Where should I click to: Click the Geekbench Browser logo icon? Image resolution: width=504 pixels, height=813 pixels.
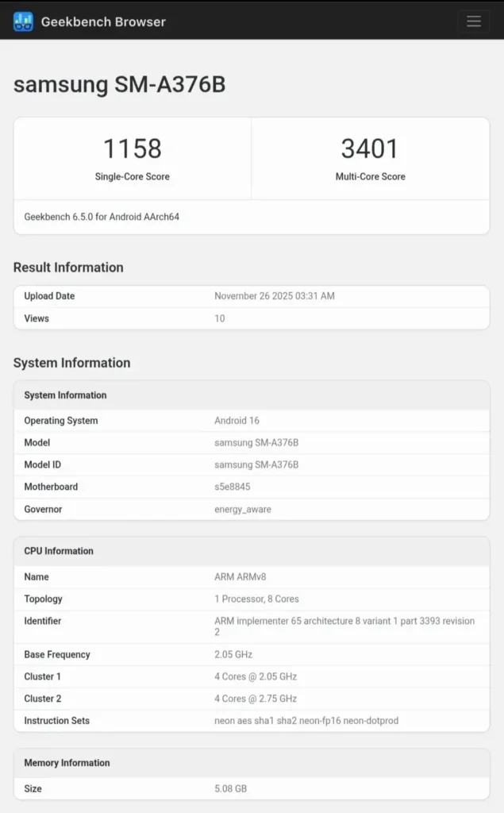coord(22,21)
